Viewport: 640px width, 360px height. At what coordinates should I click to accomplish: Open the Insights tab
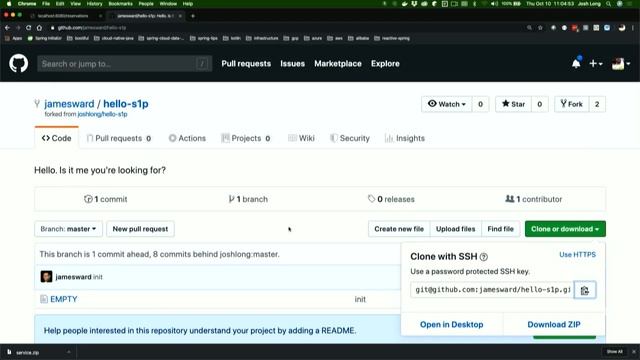[x=405, y=138]
